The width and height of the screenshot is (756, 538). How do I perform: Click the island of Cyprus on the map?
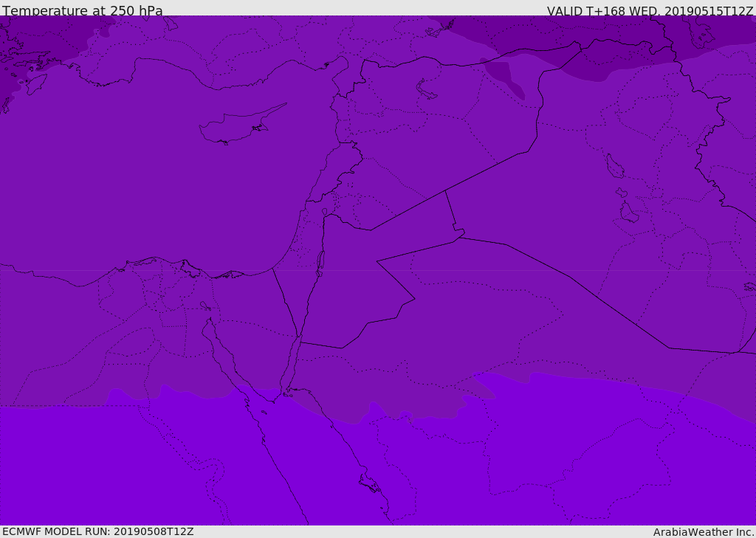tap(241, 125)
